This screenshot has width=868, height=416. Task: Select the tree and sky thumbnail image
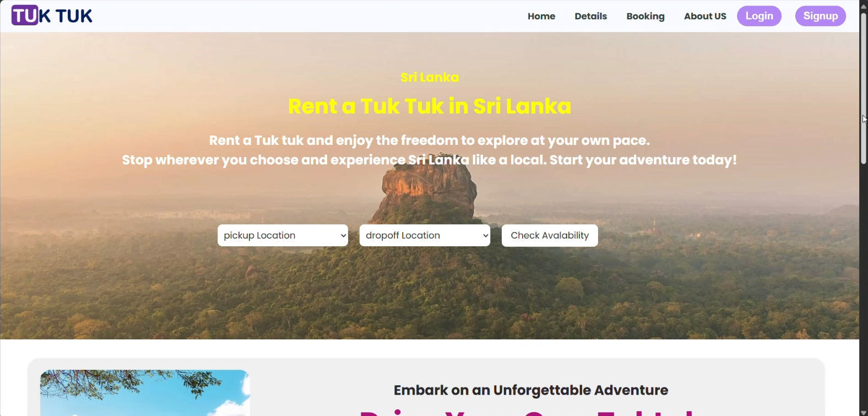coord(145,393)
